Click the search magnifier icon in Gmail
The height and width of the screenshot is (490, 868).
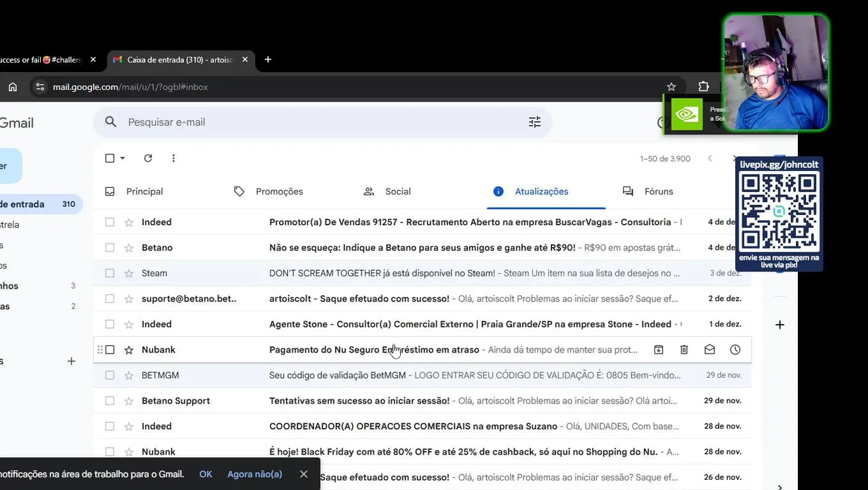pos(110,122)
